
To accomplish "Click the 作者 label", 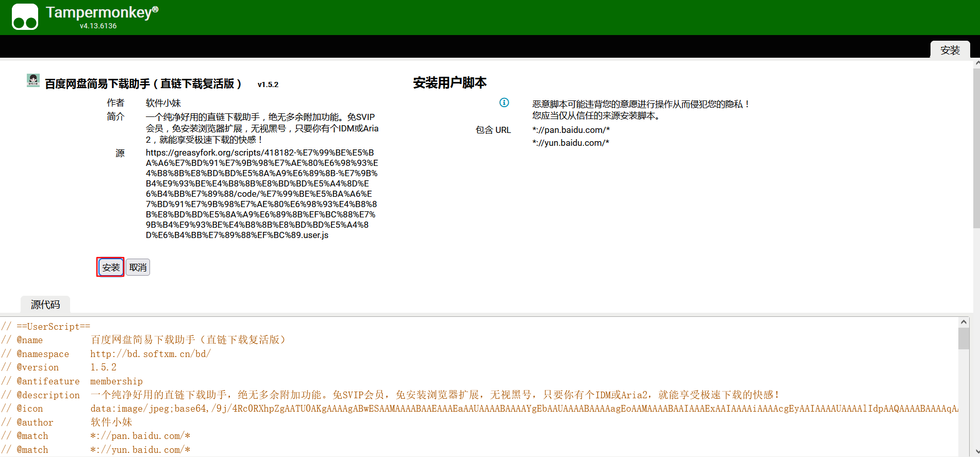I will pyautogui.click(x=115, y=103).
